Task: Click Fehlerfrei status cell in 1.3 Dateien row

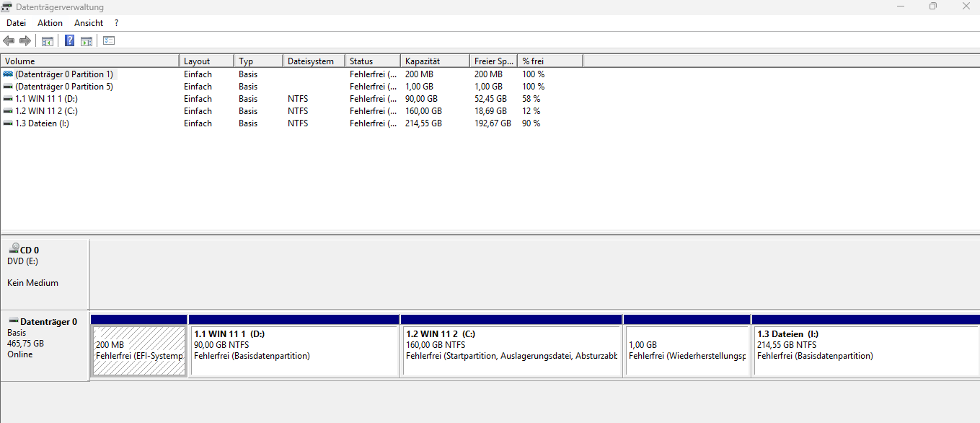Action: (x=374, y=123)
